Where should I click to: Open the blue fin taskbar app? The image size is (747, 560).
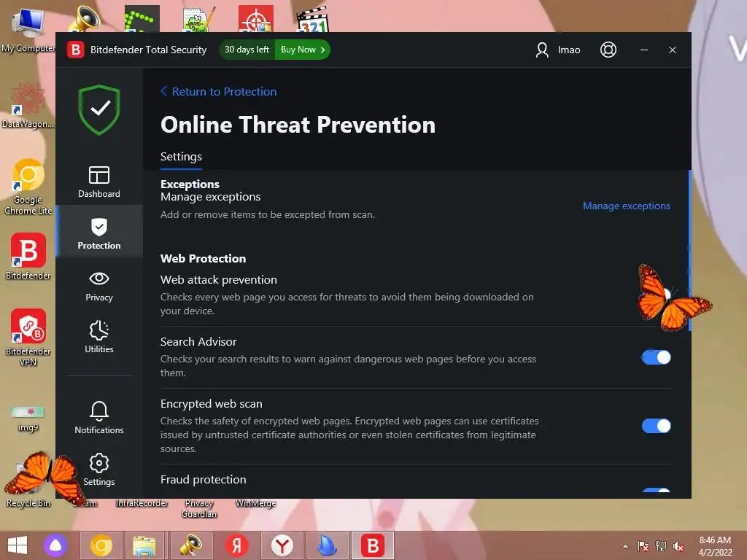click(x=327, y=545)
